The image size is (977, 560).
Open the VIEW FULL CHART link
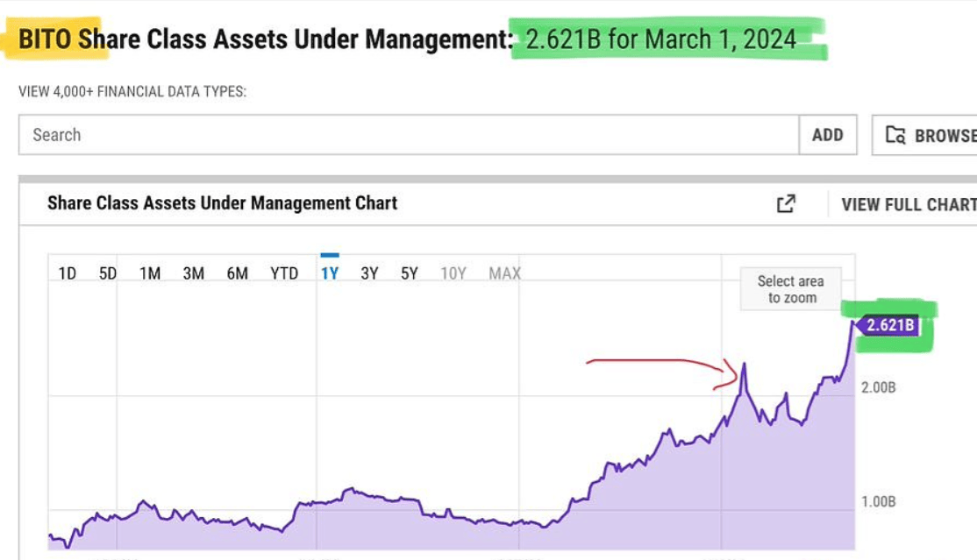pyautogui.click(x=908, y=204)
